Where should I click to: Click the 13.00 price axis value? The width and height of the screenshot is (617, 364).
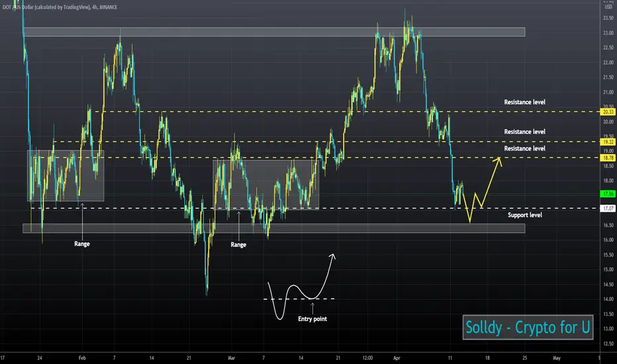tap(608, 328)
